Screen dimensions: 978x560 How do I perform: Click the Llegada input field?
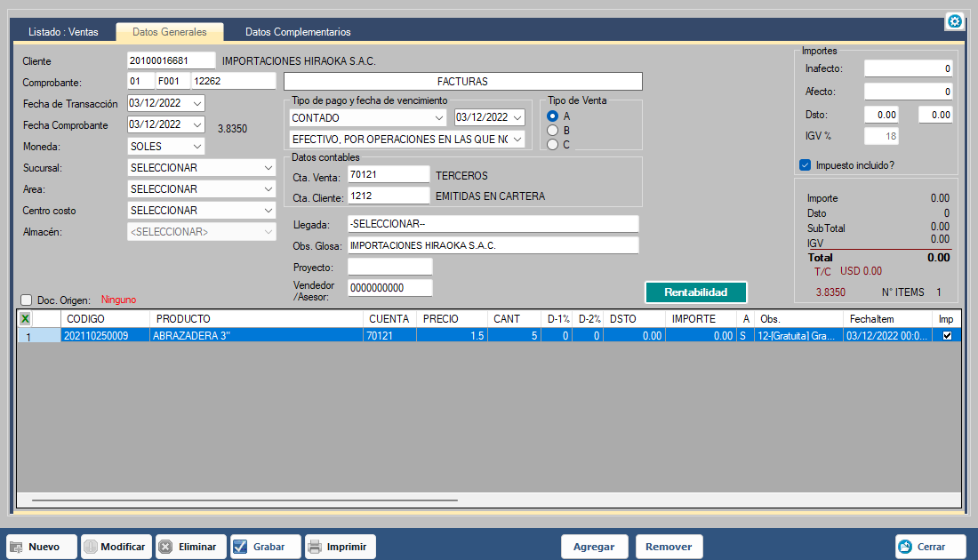[x=493, y=224]
